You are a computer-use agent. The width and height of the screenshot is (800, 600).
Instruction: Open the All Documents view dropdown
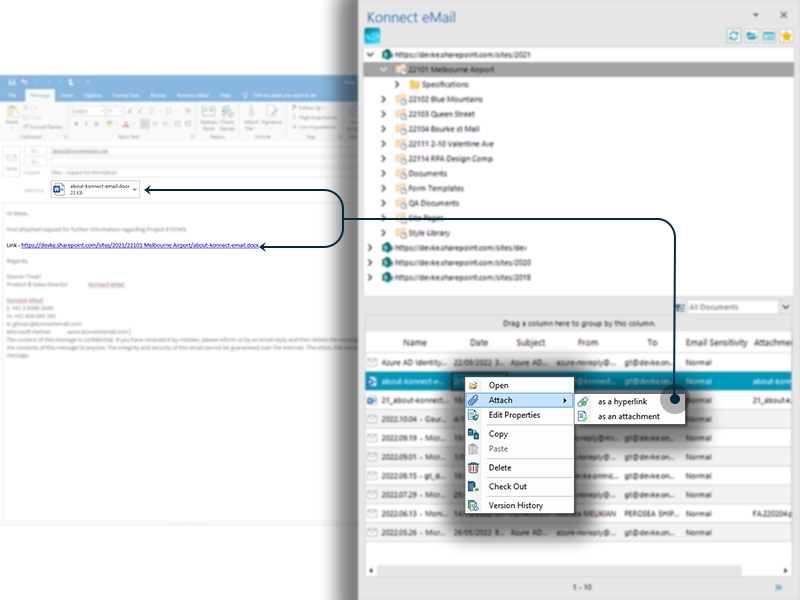[786, 307]
